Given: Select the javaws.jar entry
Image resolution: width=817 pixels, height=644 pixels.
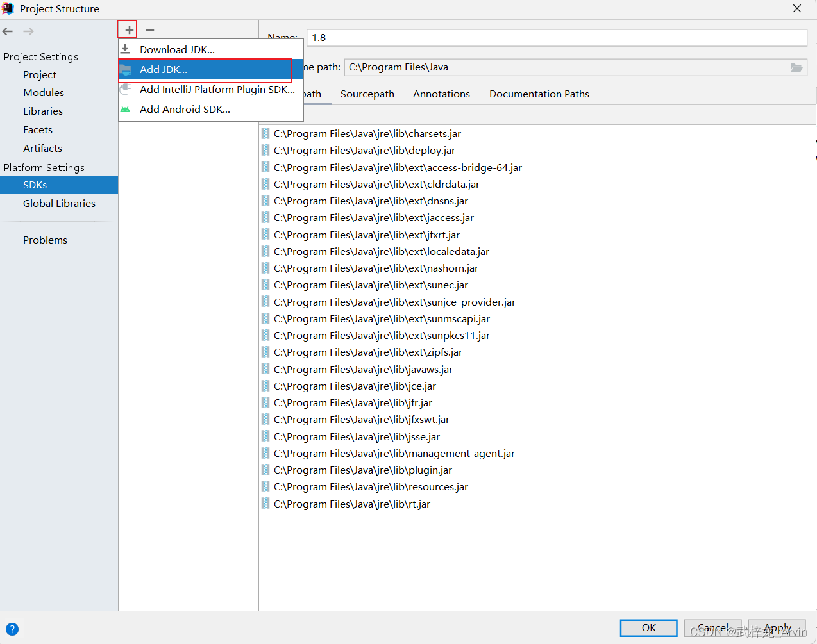Looking at the screenshot, I should (363, 369).
